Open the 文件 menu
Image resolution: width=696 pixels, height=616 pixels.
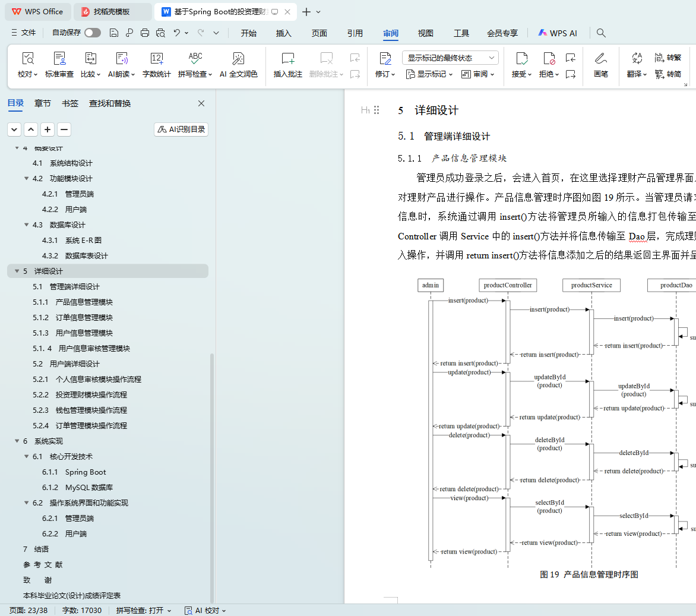click(x=24, y=33)
